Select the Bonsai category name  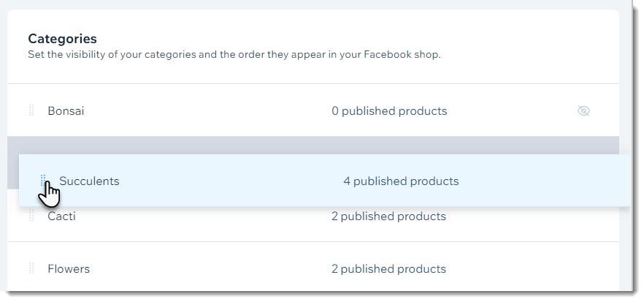click(x=66, y=111)
